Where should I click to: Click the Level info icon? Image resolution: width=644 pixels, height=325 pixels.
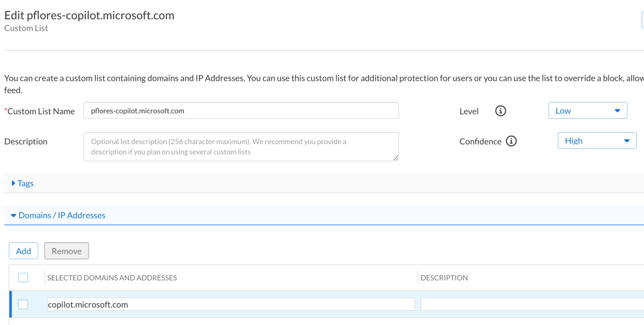500,111
